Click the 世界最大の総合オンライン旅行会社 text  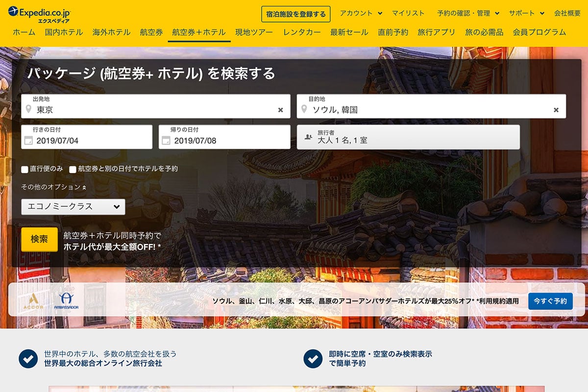(x=103, y=364)
